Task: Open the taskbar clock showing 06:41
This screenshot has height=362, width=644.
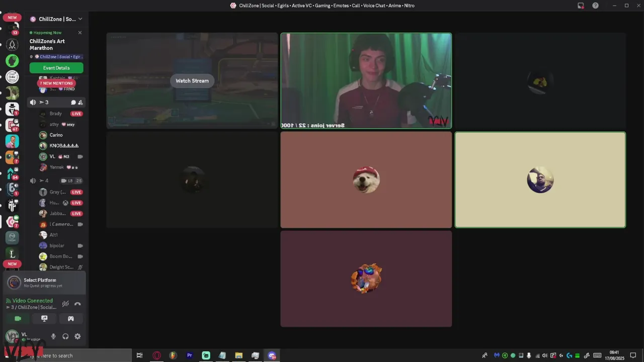Action: pyautogui.click(x=614, y=355)
